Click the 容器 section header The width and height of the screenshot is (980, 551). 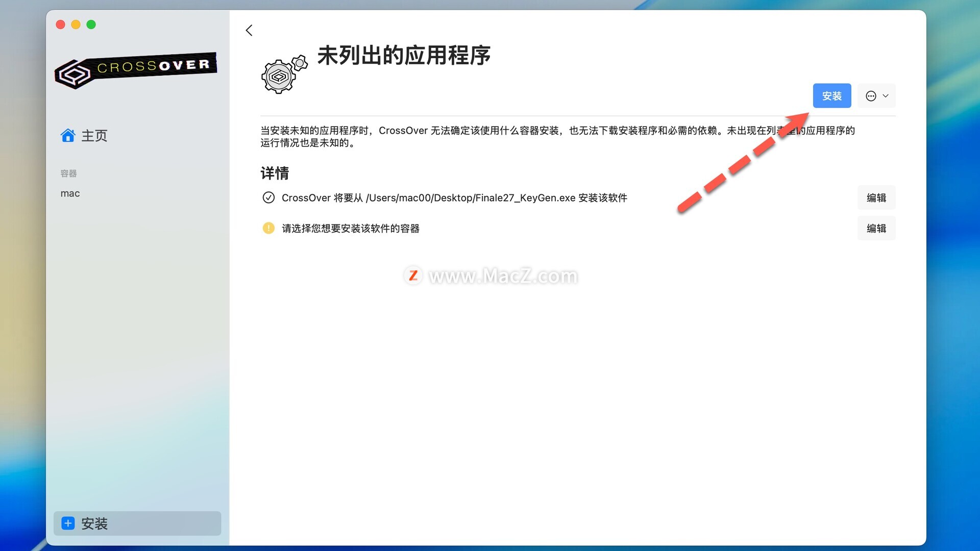click(x=69, y=173)
